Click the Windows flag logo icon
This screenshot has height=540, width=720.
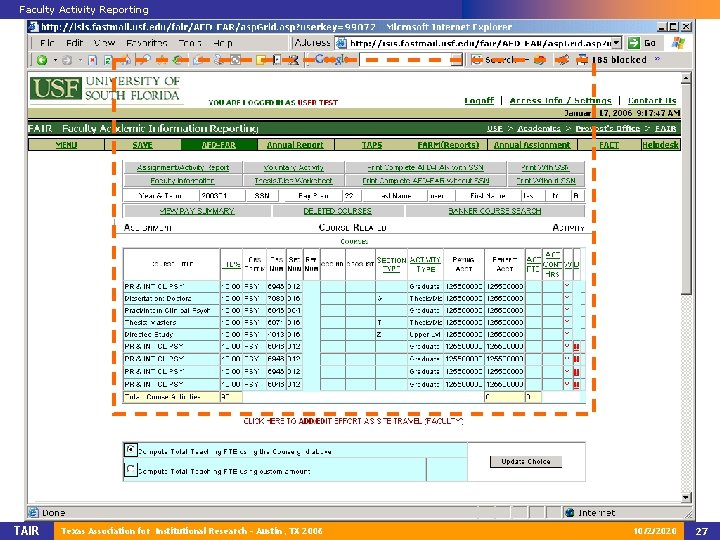click(x=678, y=43)
